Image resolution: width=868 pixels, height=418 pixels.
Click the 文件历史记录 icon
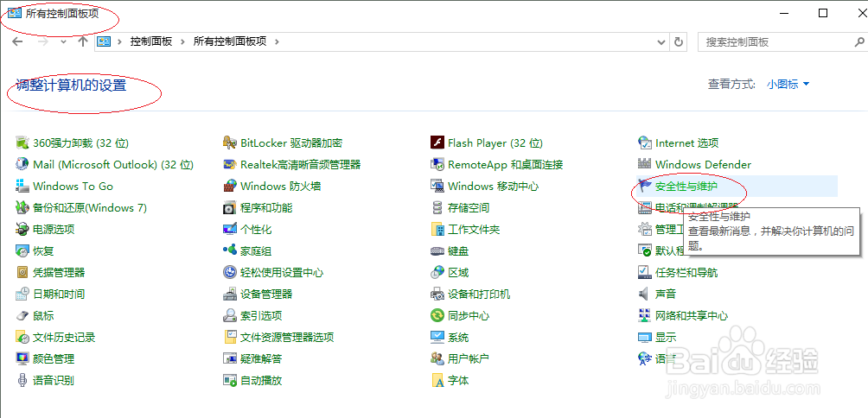[x=22, y=338]
